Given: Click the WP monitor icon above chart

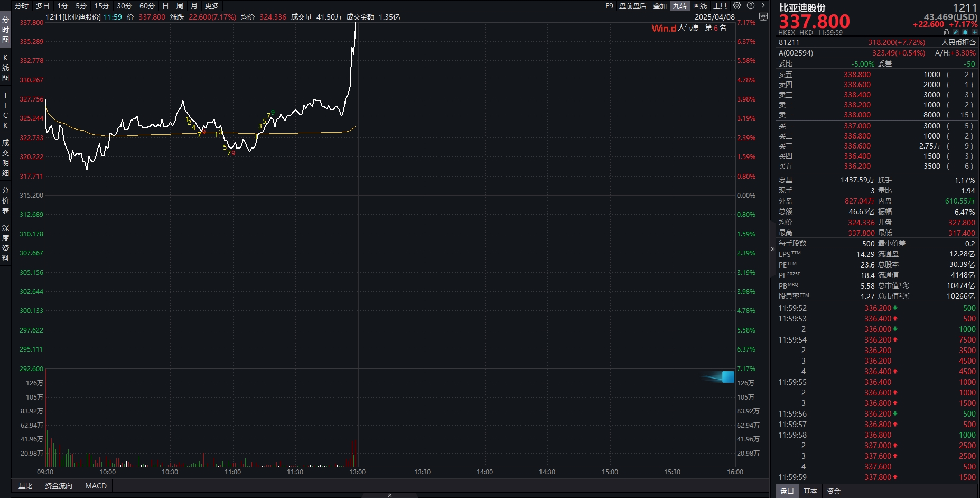Looking at the screenshot, I should pyautogui.click(x=763, y=16).
